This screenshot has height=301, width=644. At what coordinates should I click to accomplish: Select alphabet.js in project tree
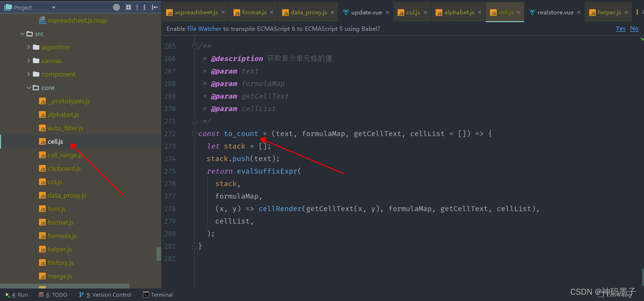pos(59,115)
